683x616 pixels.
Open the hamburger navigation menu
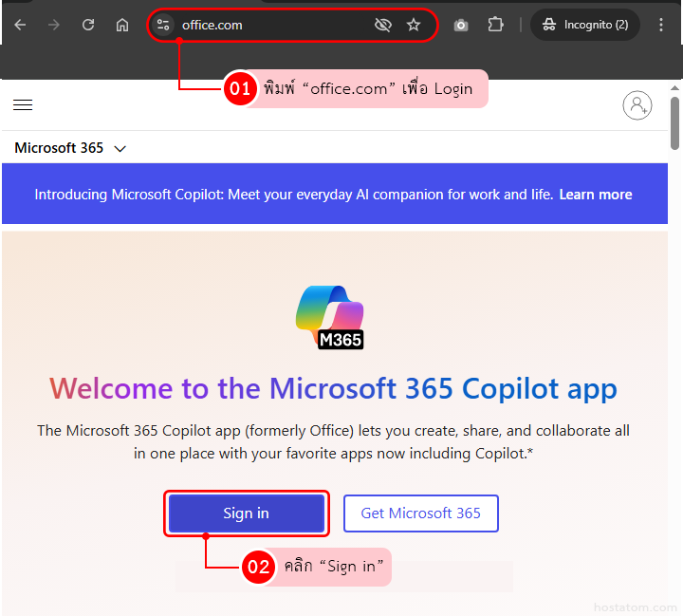pyautogui.click(x=23, y=105)
